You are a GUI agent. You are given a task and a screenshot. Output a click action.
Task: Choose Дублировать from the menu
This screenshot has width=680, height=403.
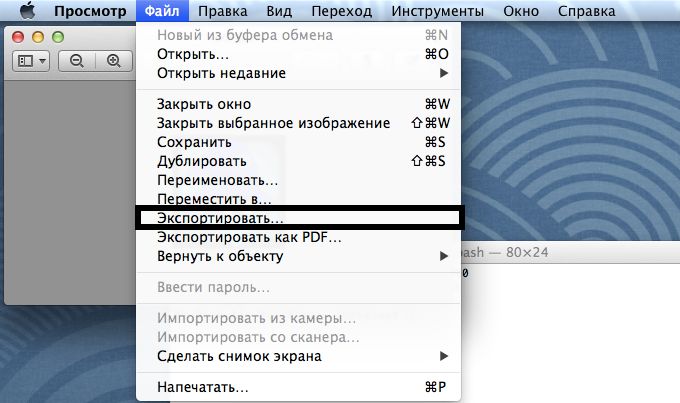tap(201, 161)
